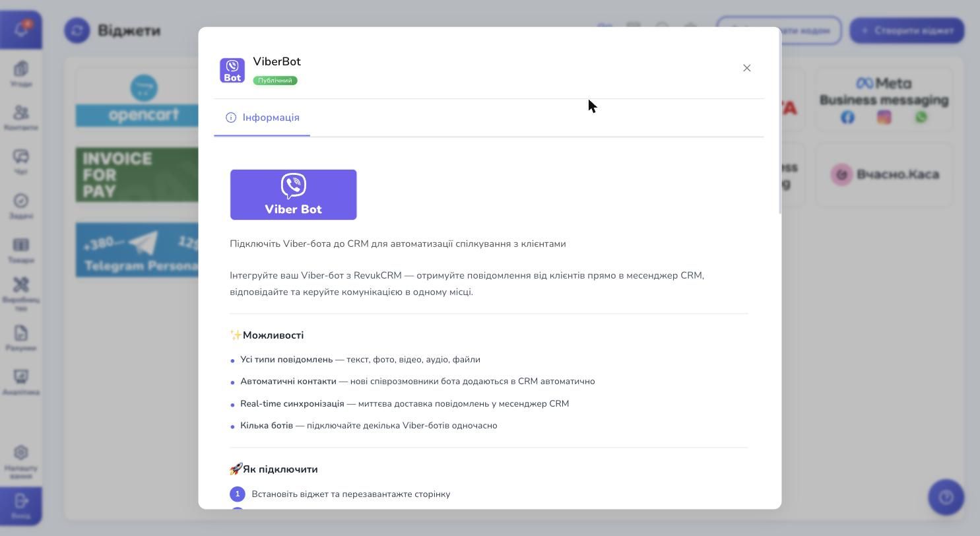The height and width of the screenshot is (536, 980).
Task: Open Задачі in the sidebar
Action: coord(21,206)
